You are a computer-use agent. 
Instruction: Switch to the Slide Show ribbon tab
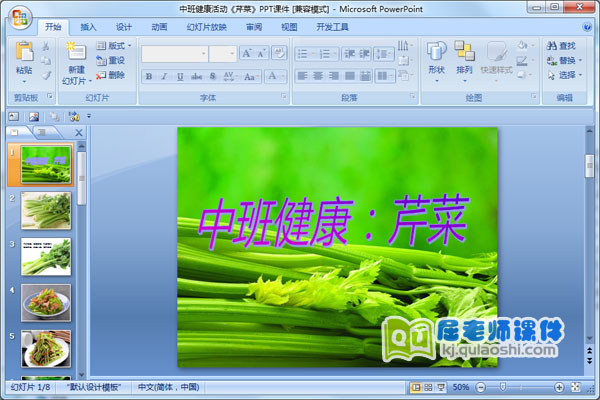(207, 27)
